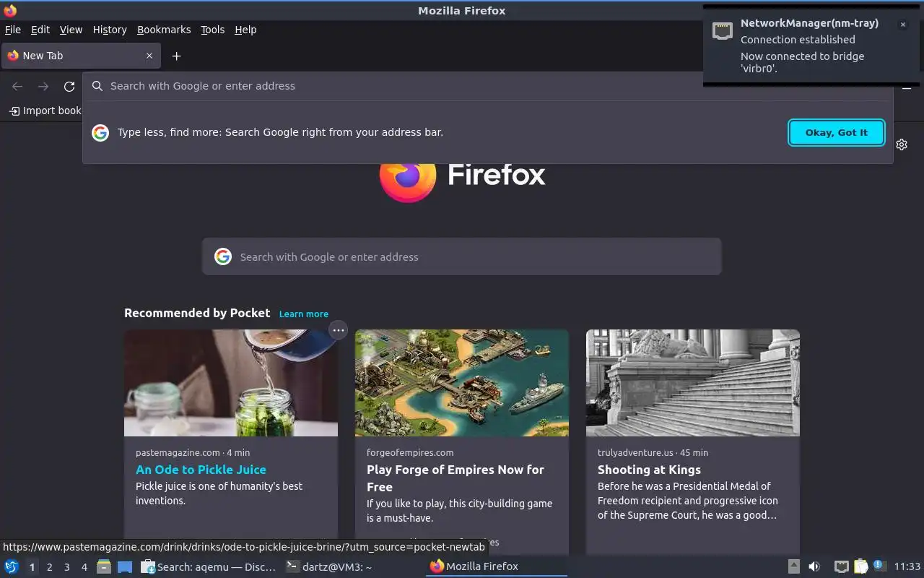This screenshot has height=578, width=924.
Task: Open the Lubuntu start menu bird icon
Action: tap(12, 566)
